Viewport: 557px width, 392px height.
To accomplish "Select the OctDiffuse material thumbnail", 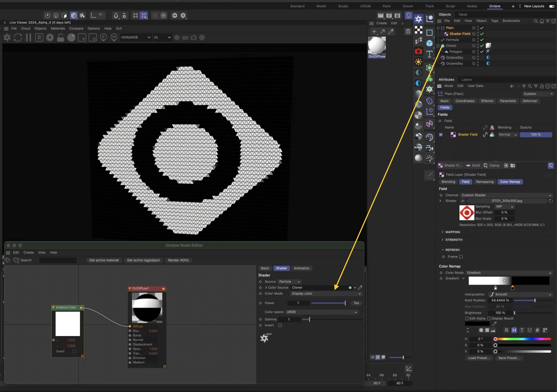I will coord(377,46).
